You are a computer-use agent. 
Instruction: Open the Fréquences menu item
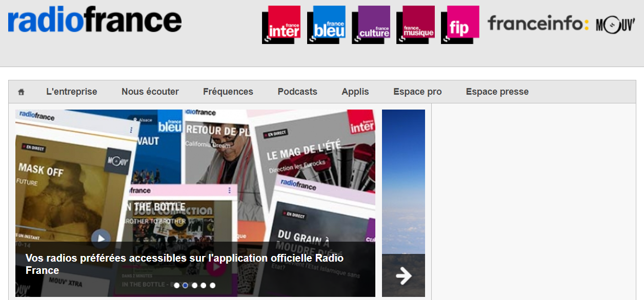click(x=228, y=92)
